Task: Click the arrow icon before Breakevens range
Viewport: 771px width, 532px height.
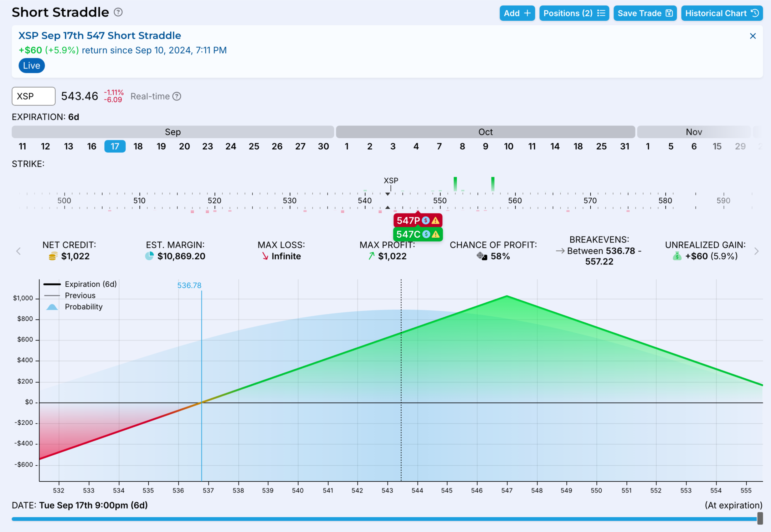Action: pyautogui.click(x=560, y=251)
